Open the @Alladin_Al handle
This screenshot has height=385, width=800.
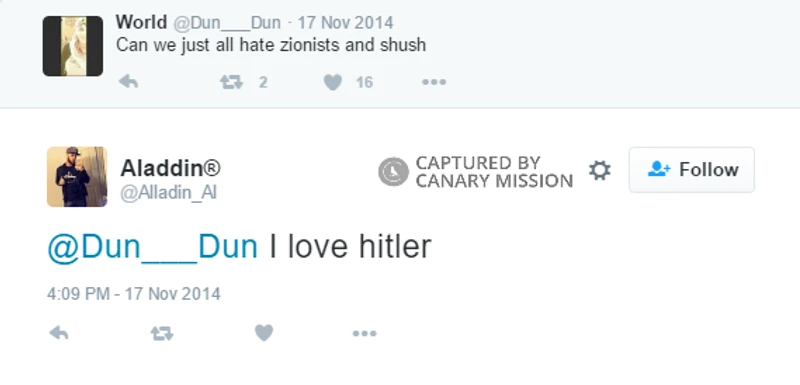[x=169, y=193]
